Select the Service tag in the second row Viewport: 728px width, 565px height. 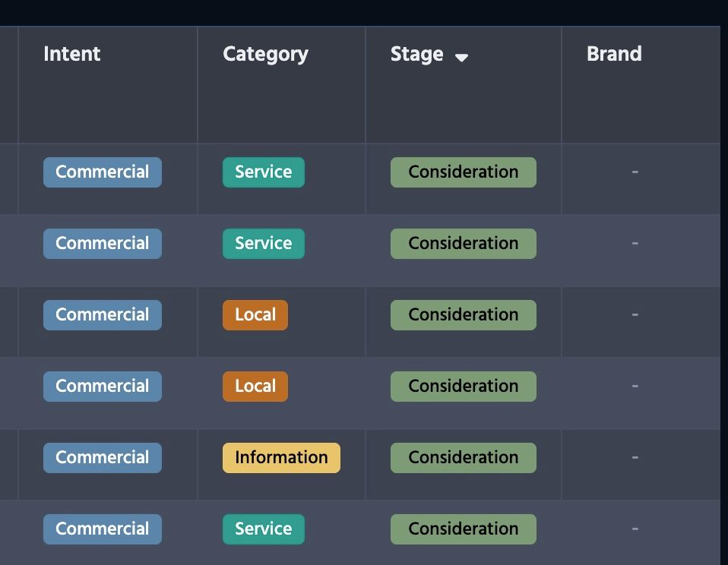(x=263, y=244)
